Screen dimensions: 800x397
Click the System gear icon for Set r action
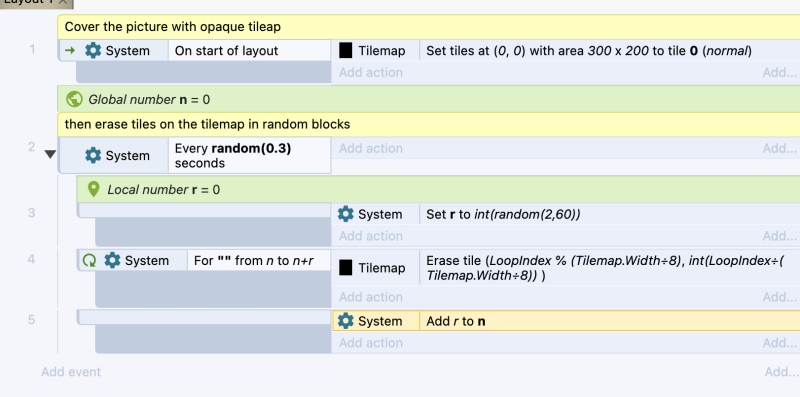345,214
